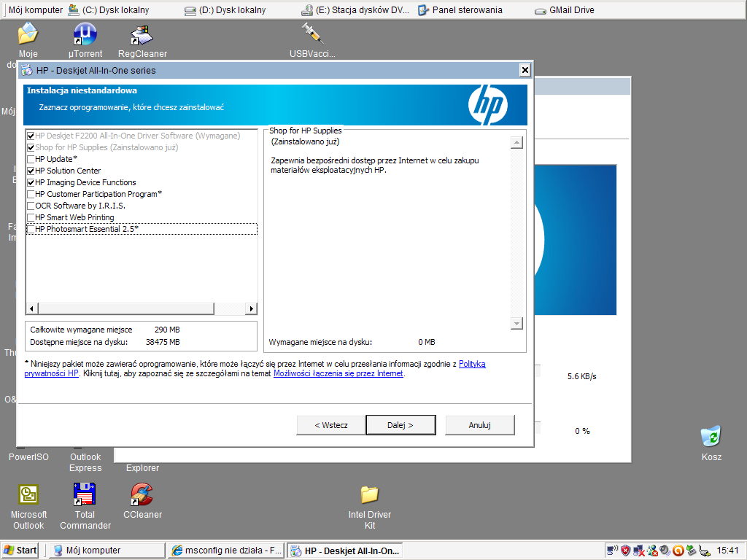Image resolution: width=747 pixels, height=560 pixels.
Task: Uncheck HP Solution Center
Action: [x=31, y=171]
